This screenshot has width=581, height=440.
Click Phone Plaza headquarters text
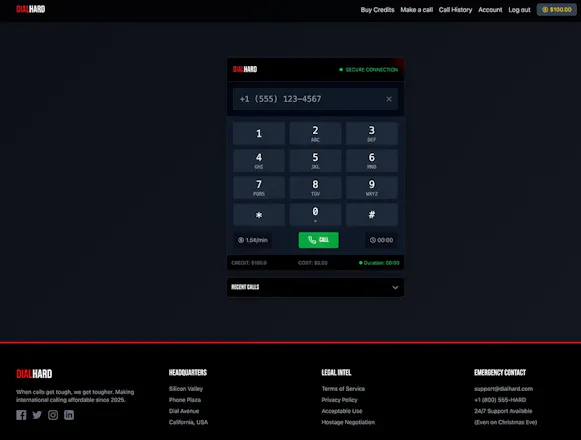(x=185, y=400)
